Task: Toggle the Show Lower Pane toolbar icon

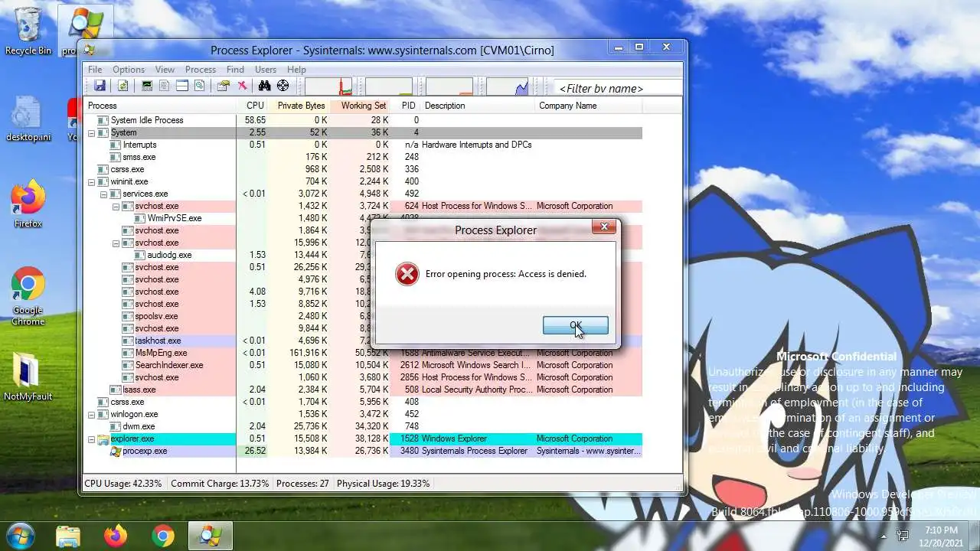Action: [182, 86]
